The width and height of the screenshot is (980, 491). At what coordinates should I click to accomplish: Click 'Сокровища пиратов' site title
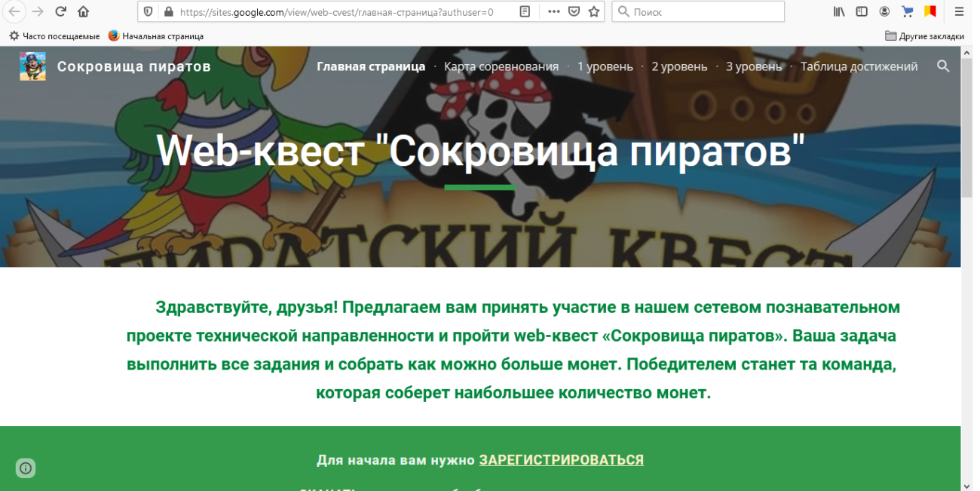click(x=134, y=66)
